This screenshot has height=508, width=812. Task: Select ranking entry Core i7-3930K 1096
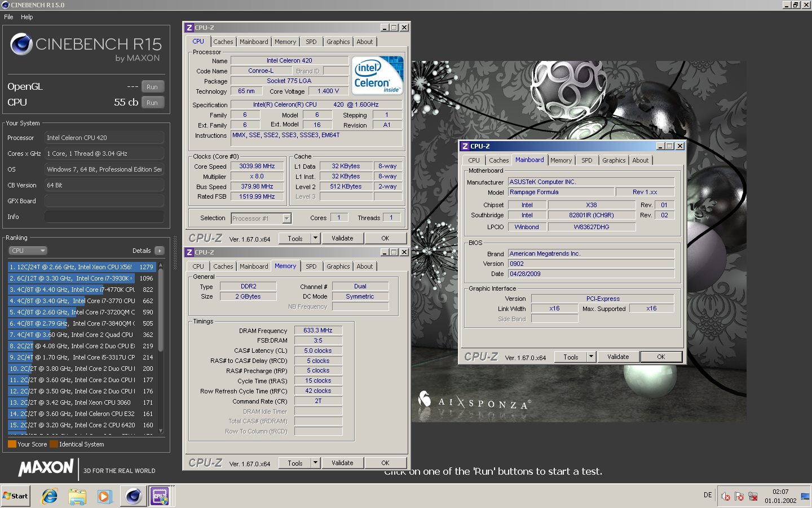82,278
